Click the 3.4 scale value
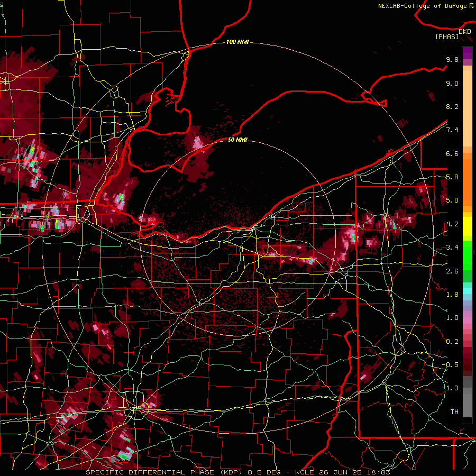This screenshot has width=476, height=476. pos(452,248)
